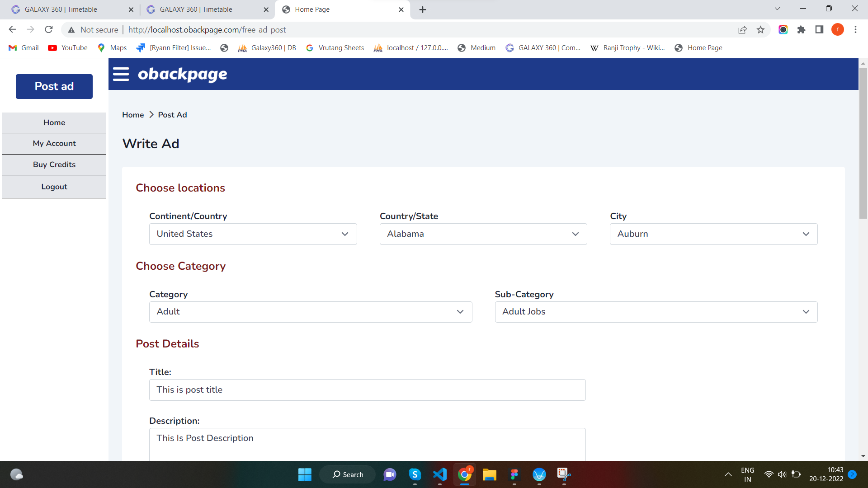Open the Category dropdown showing Adult
The width and height of the screenshot is (868, 488).
[x=311, y=312]
